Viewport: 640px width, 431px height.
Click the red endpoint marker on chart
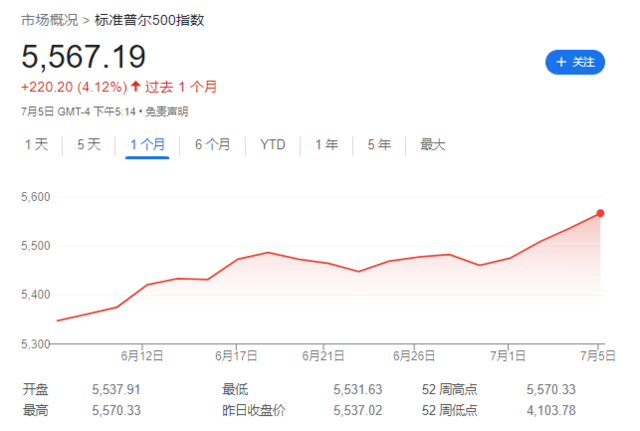click(600, 213)
